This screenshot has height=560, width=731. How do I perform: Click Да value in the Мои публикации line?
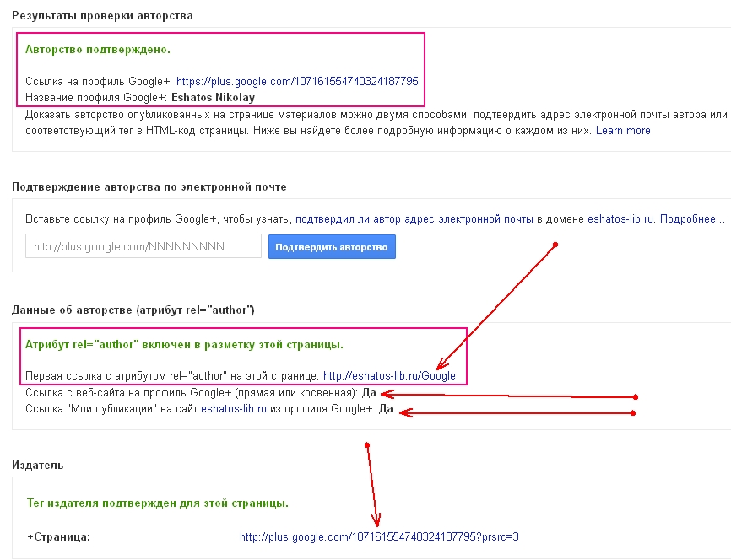click(386, 409)
